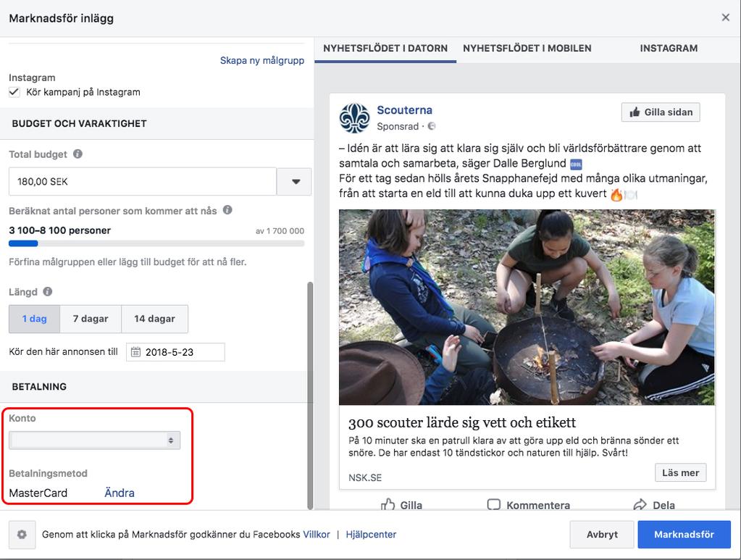Click the globe audience icon next to Sponsrad
Image resolution: width=741 pixels, height=560 pixels.
point(432,126)
